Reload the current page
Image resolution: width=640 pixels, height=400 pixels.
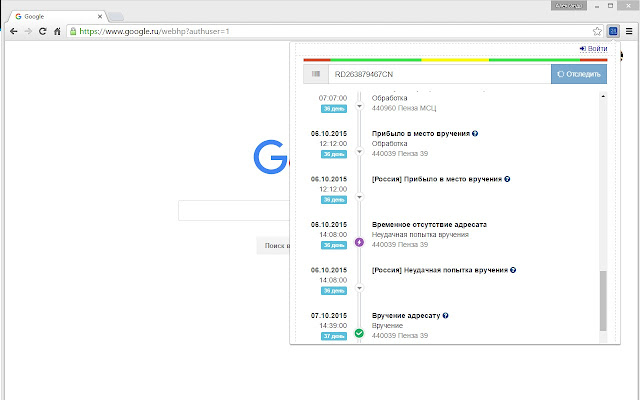(42, 31)
